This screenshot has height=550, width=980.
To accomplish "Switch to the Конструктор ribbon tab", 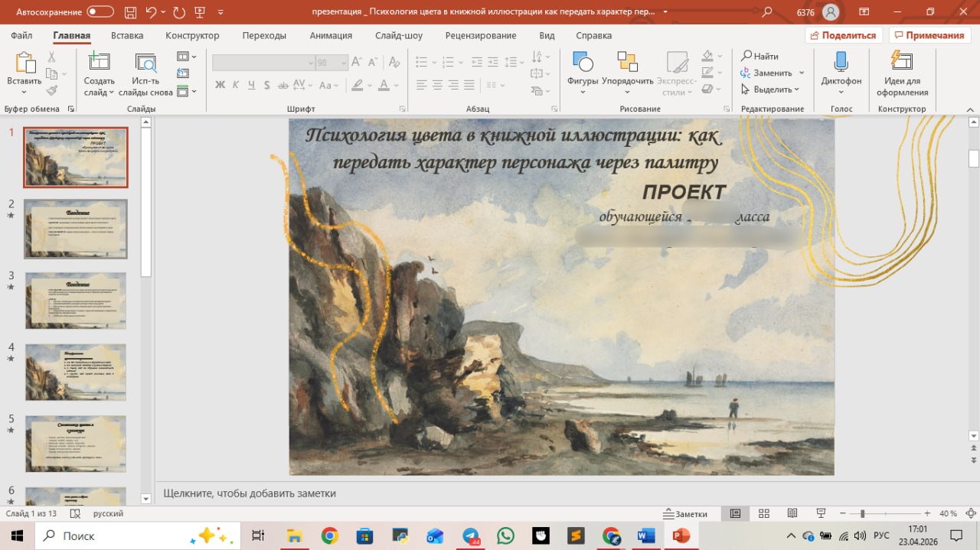I will [x=192, y=35].
